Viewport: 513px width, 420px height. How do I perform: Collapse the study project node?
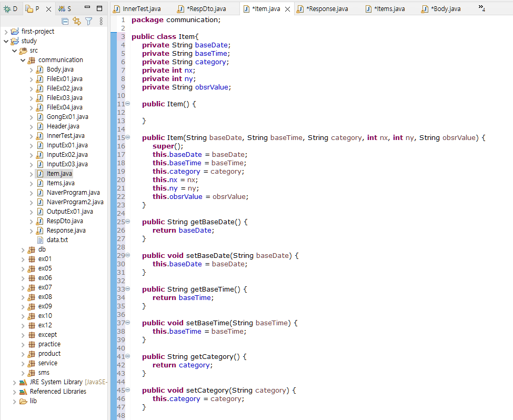pos(6,41)
